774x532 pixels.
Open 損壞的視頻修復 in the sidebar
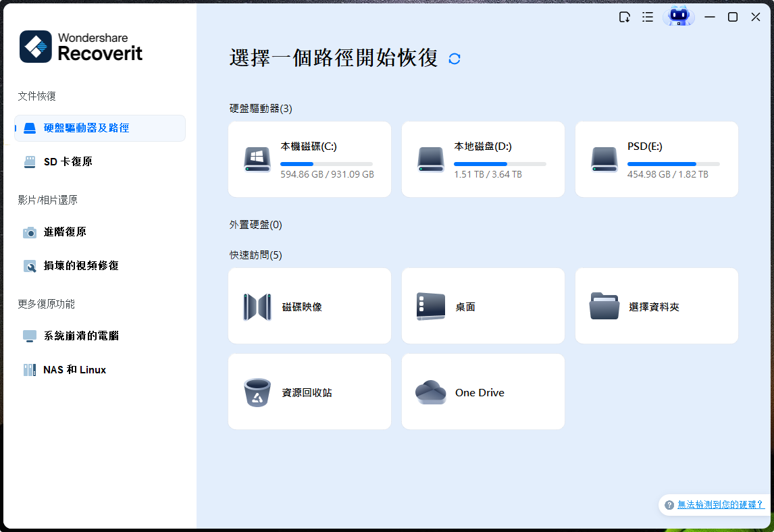[x=100, y=266]
